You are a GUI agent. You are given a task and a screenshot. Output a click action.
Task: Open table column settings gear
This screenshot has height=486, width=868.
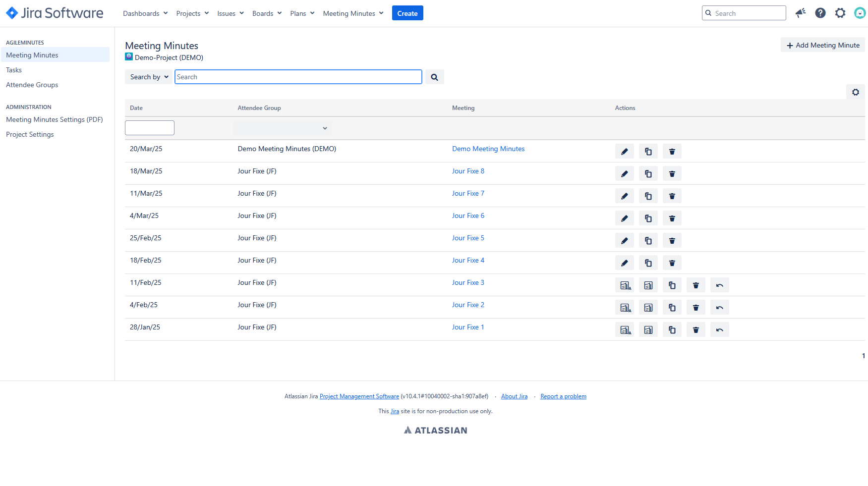click(x=855, y=92)
